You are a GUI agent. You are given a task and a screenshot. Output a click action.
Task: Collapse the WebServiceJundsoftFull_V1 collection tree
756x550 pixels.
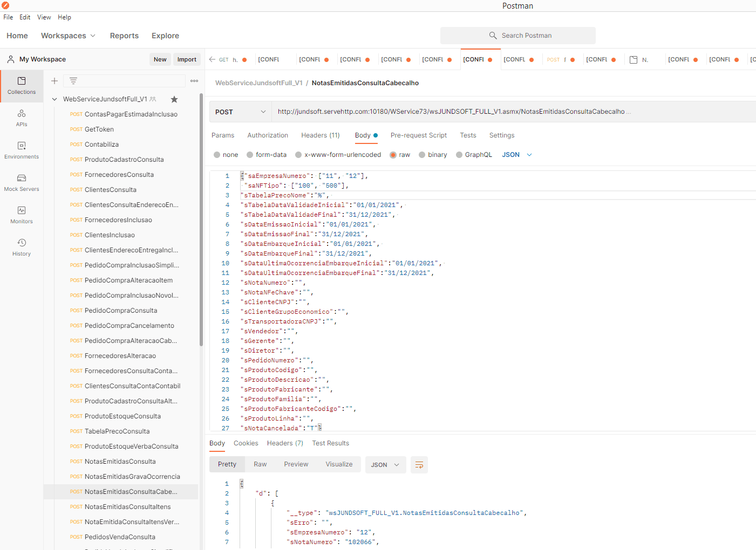coord(55,99)
